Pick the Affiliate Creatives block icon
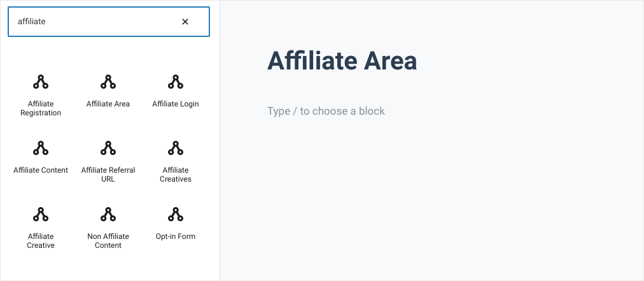 tap(176, 148)
